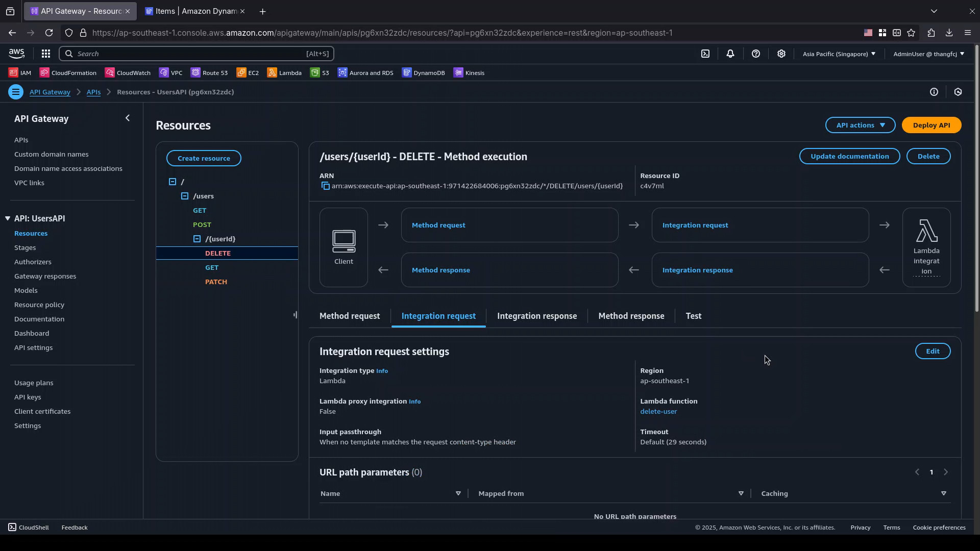
Task: Delete the DELETE method
Action: pos(928,156)
